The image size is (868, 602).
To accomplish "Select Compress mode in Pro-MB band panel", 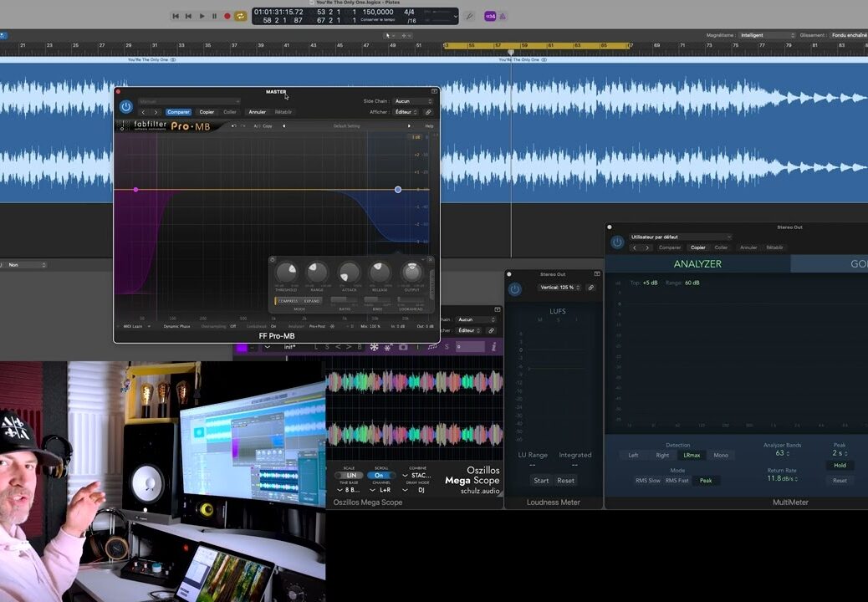I will click(288, 301).
